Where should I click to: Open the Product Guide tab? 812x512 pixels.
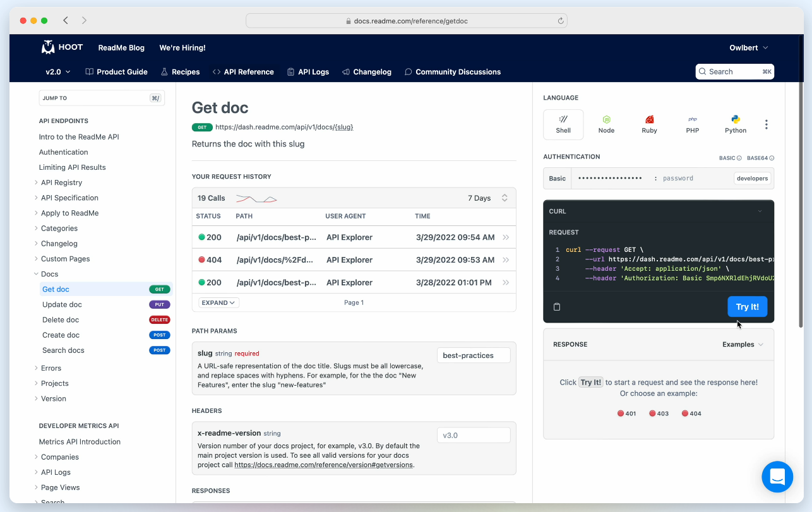[x=116, y=72]
